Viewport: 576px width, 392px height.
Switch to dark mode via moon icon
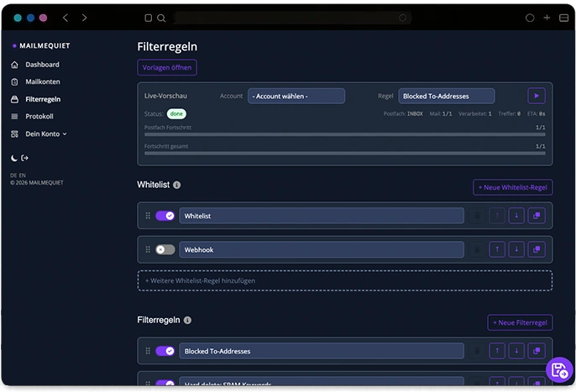point(14,158)
